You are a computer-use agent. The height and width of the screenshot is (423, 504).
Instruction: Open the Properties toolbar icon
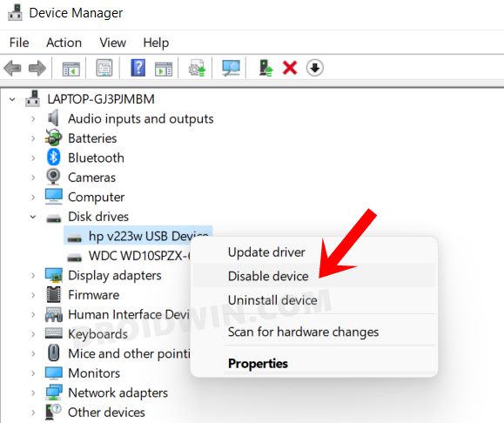click(104, 68)
